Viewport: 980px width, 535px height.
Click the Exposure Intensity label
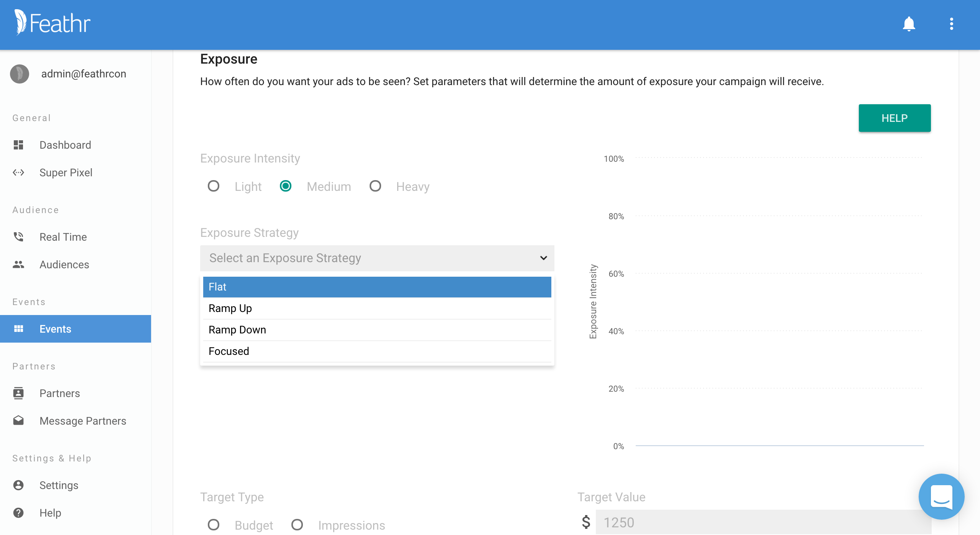click(x=250, y=158)
